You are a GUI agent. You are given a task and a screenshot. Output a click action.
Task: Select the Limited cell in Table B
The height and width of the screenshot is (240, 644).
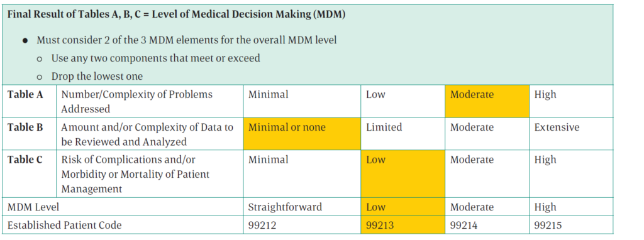click(x=403, y=134)
